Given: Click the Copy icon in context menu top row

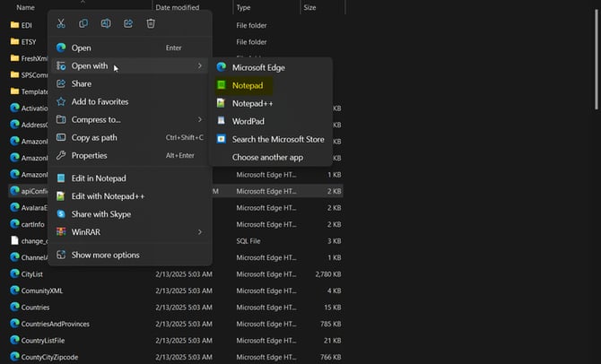Looking at the screenshot, I should [83, 23].
